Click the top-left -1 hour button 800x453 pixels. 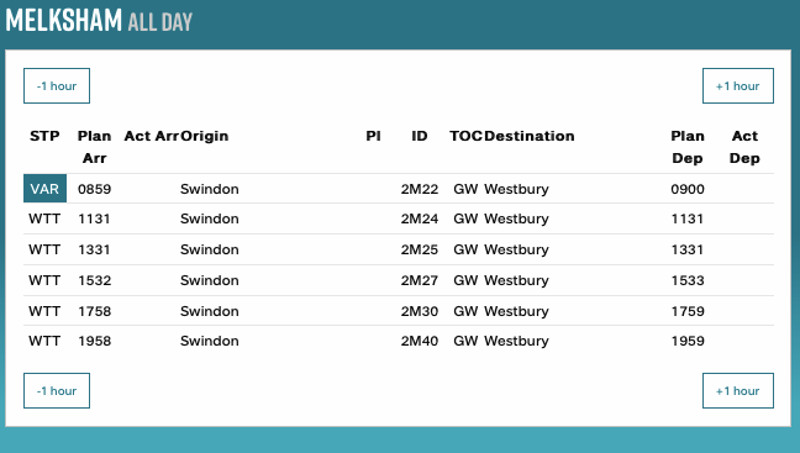(57, 86)
